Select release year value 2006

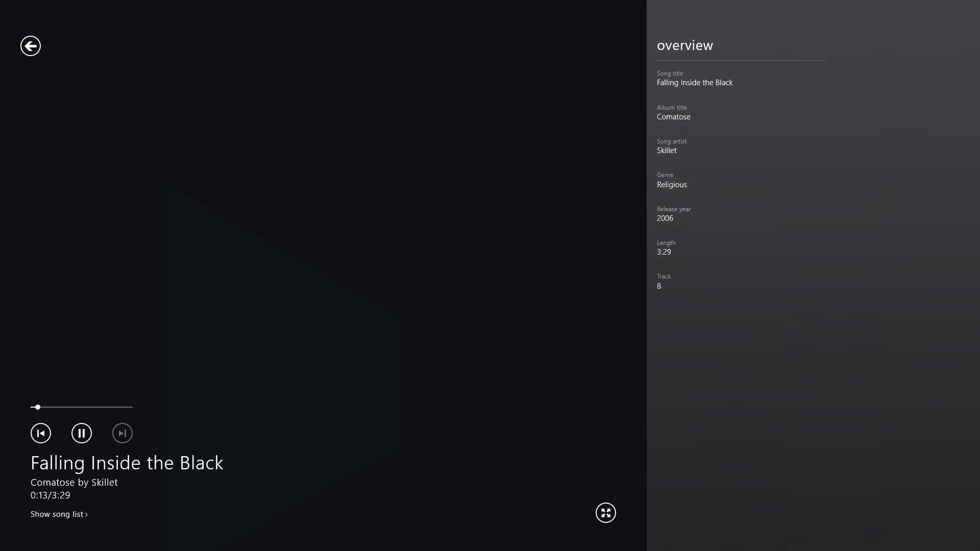click(x=665, y=218)
